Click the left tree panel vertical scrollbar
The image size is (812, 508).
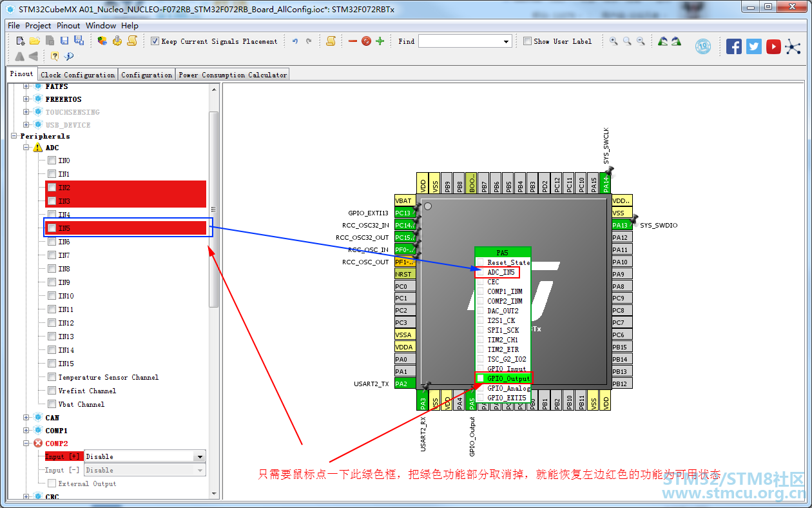(214, 210)
